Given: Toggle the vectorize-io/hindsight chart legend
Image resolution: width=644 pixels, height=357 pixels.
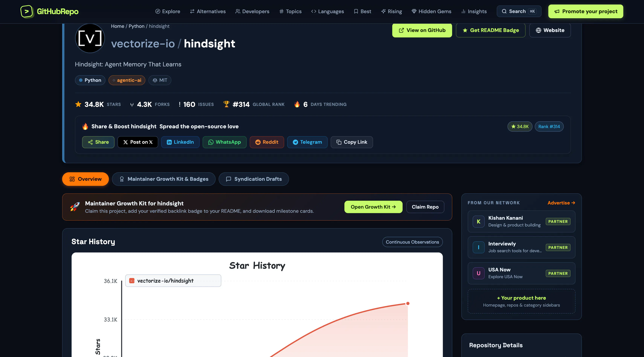Looking at the screenshot, I should [173, 281].
